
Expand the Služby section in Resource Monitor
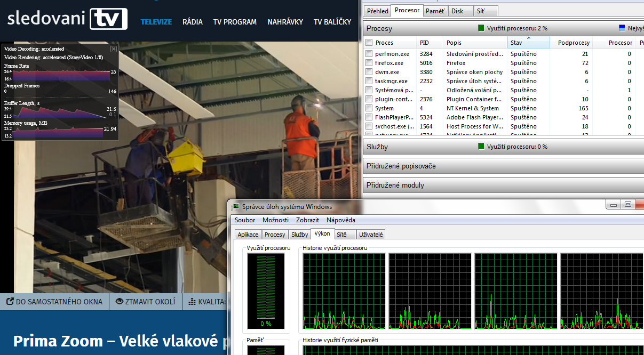(503, 147)
